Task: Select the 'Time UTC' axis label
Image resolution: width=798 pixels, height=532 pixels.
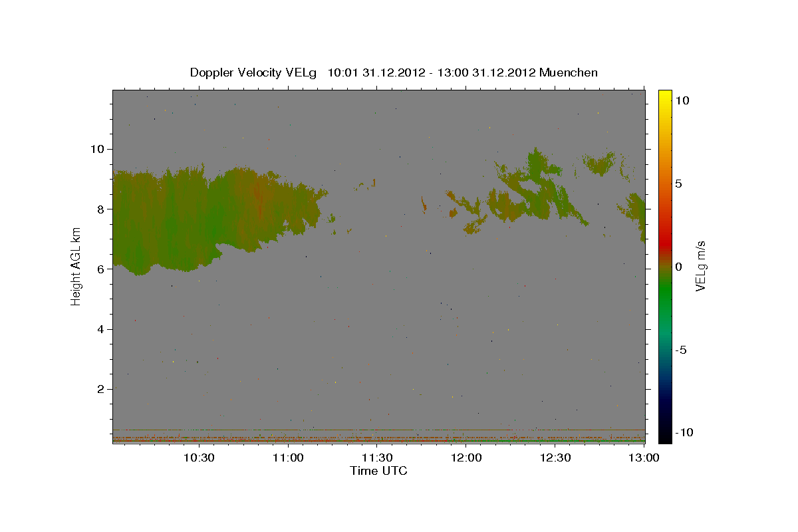Action: 378,471
